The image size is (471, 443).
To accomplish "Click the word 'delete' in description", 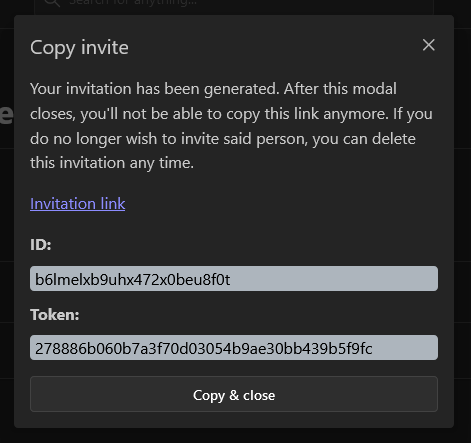I will [394, 138].
